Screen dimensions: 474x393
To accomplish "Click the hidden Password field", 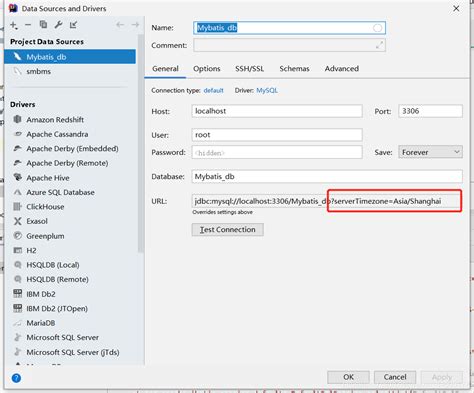I will (x=277, y=152).
